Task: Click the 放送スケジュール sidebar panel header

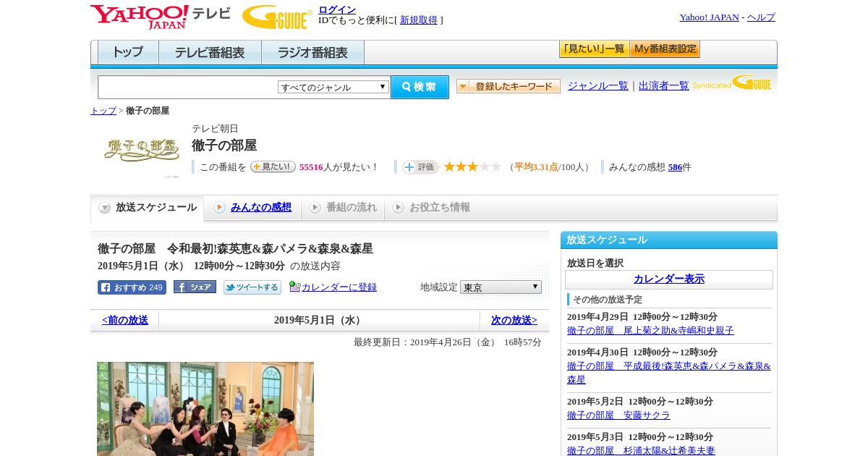Action: (669, 240)
